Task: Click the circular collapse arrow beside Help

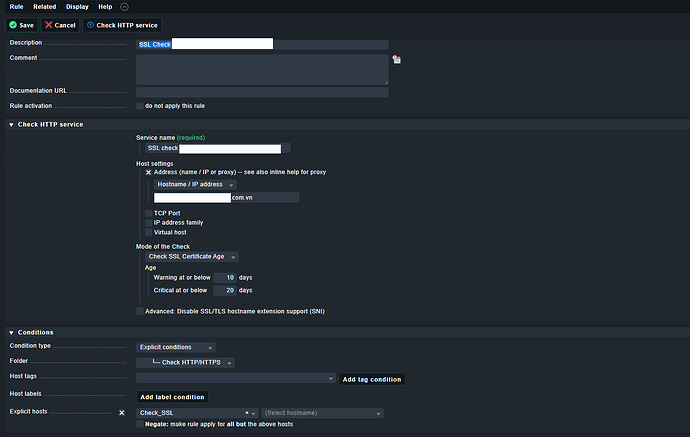Action: [123, 7]
